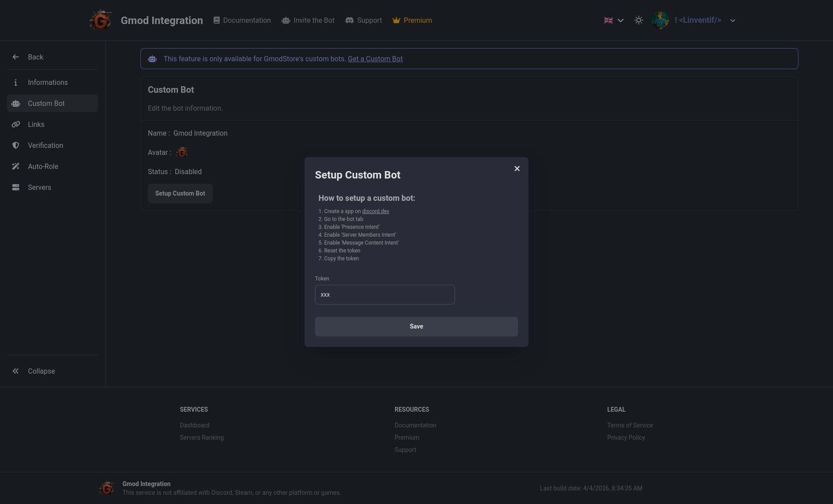Open the language flag dropdown
Screen dimensions: 833x504
(x=613, y=20)
